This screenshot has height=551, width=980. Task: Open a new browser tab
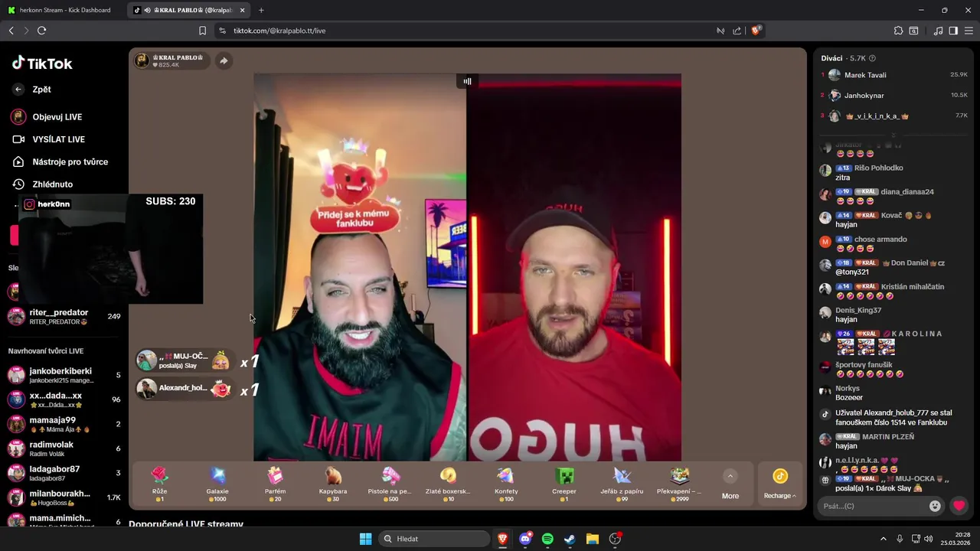(x=261, y=10)
